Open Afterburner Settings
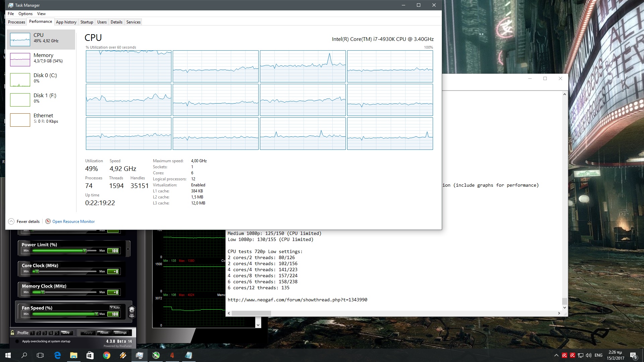The image size is (644, 362). pyautogui.click(x=120, y=333)
